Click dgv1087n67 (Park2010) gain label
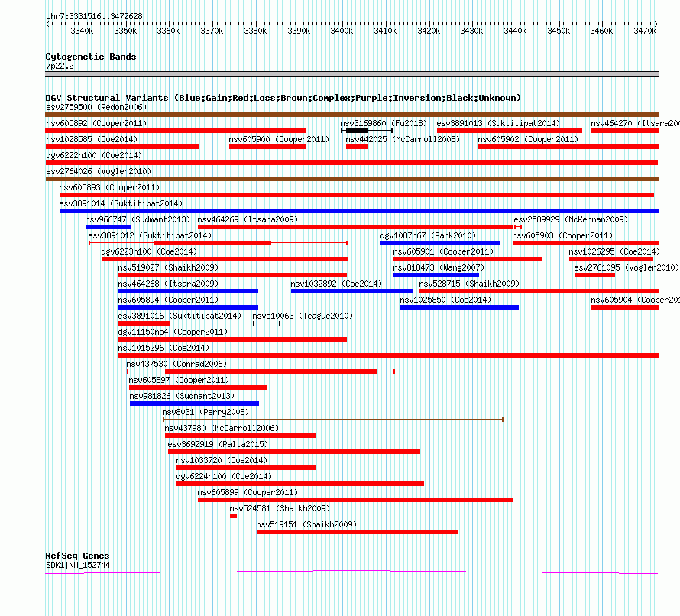This screenshot has width=680, height=616. point(428,235)
